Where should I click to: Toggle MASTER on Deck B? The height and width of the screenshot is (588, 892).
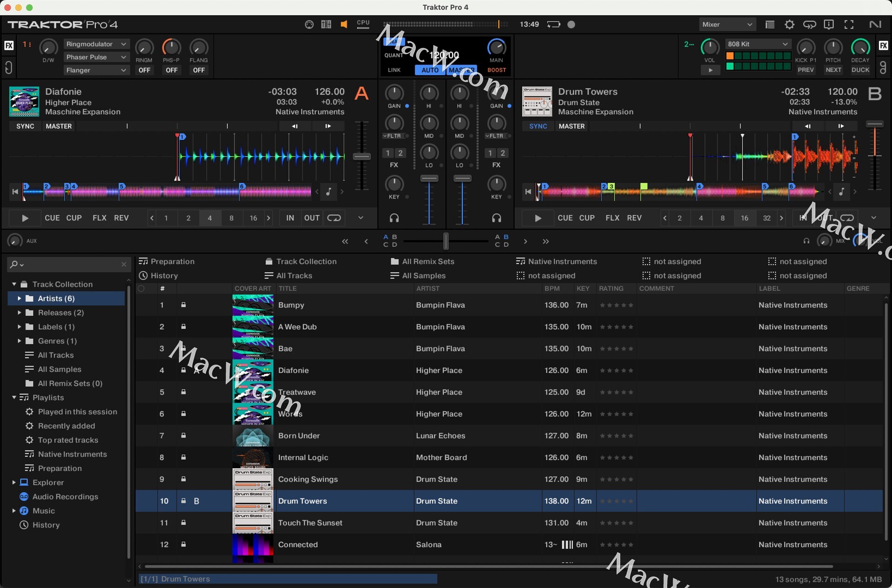tap(571, 126)
